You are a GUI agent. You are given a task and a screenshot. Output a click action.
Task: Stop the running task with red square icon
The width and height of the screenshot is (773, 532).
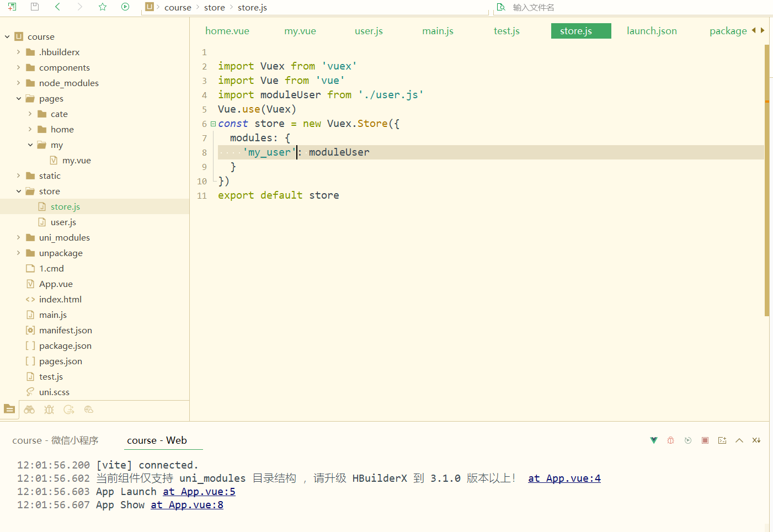coord(705,440)
